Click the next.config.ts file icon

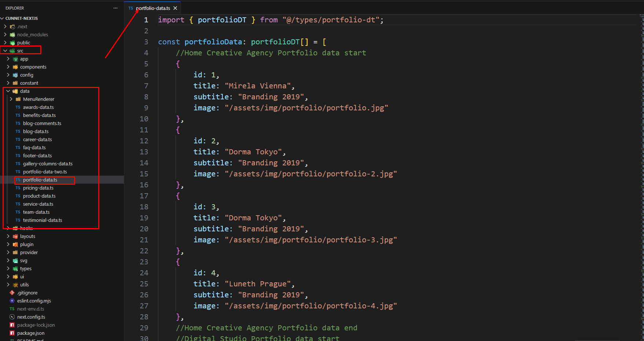tap(12, 317)
